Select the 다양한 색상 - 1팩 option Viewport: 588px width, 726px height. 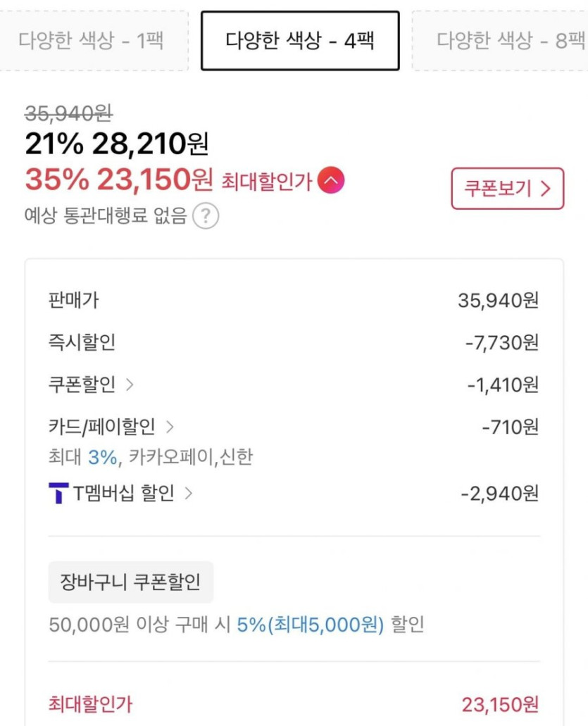92,40
